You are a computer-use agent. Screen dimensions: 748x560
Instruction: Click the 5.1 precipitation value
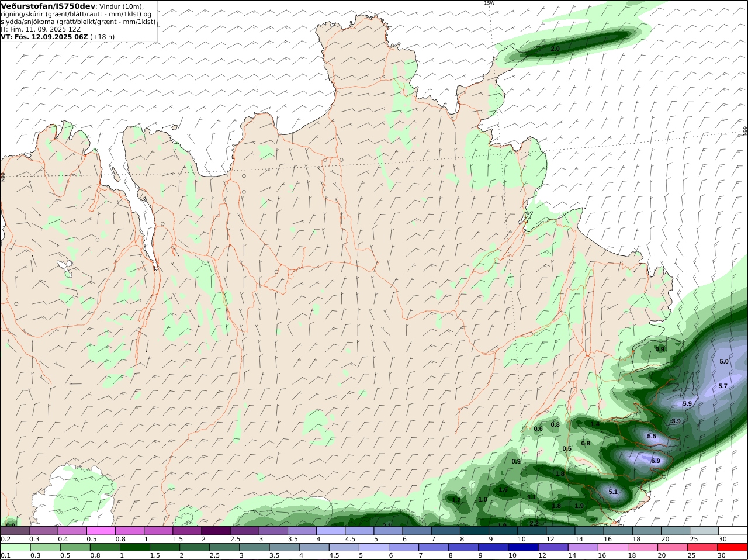point(613,492)
